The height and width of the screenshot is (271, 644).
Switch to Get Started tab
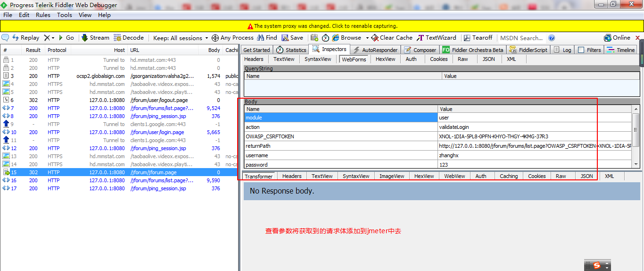click(x=256, y=50)
